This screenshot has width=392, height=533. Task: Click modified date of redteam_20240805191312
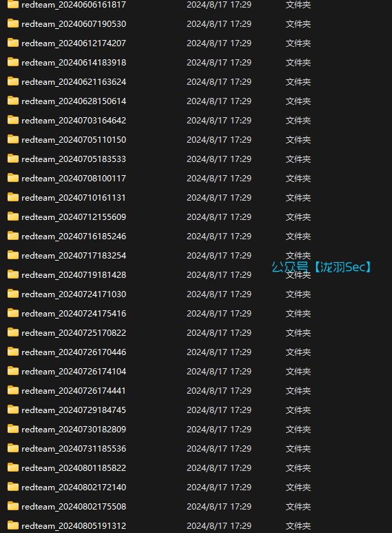[x=219, y=526]
